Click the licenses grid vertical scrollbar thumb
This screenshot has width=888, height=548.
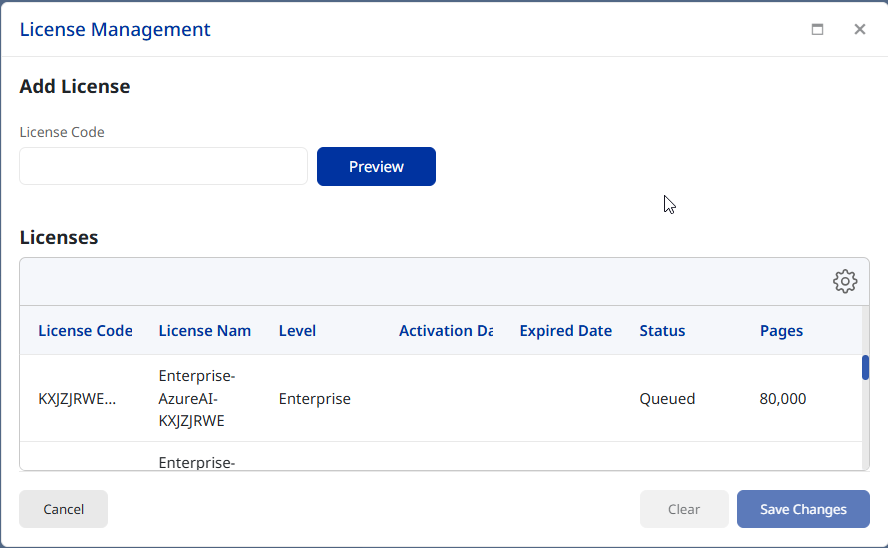tap(865, 368)
